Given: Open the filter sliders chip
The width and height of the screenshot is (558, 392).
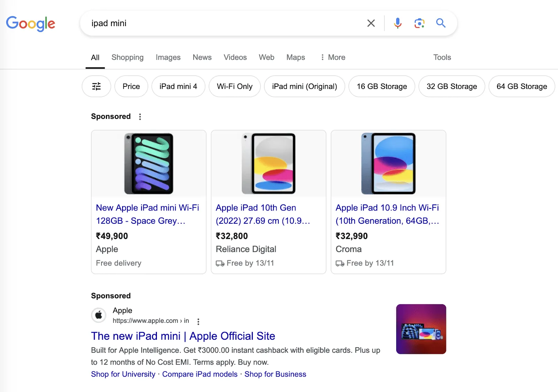Looking at the screenshot, I should click(x=97, y=86).
